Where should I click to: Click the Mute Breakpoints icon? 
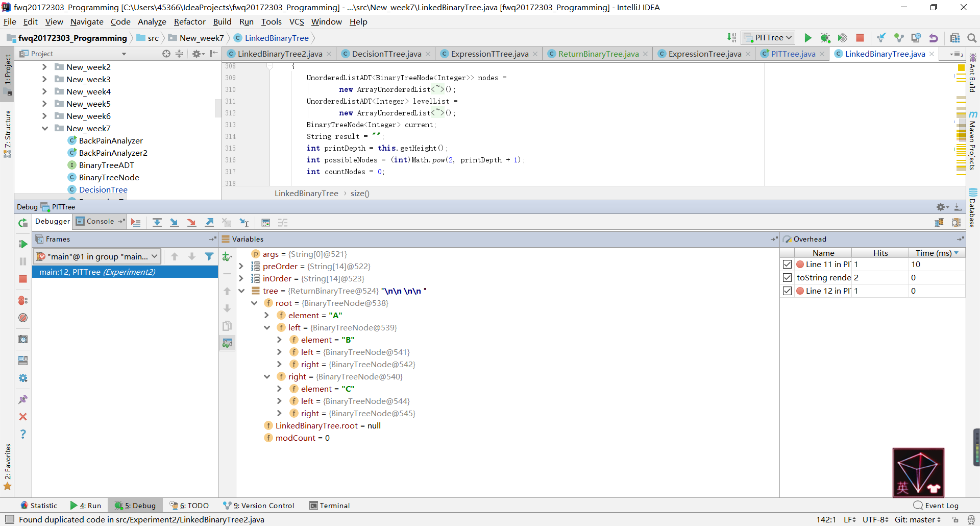click(x=23, y=318)
